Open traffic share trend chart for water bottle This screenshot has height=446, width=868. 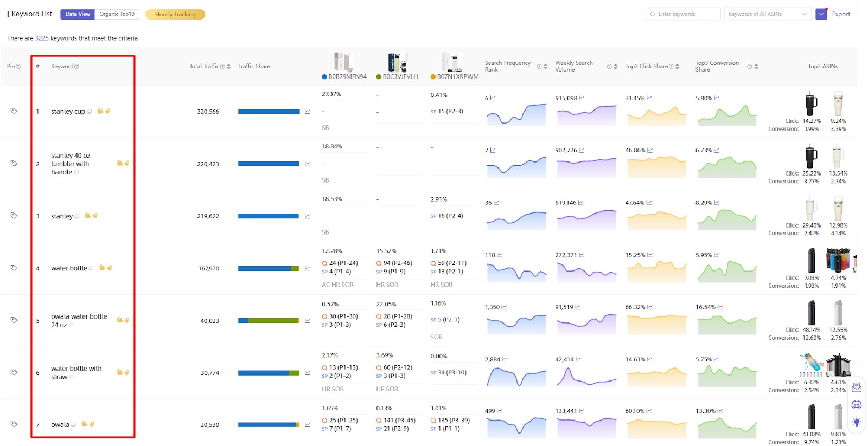308,268
